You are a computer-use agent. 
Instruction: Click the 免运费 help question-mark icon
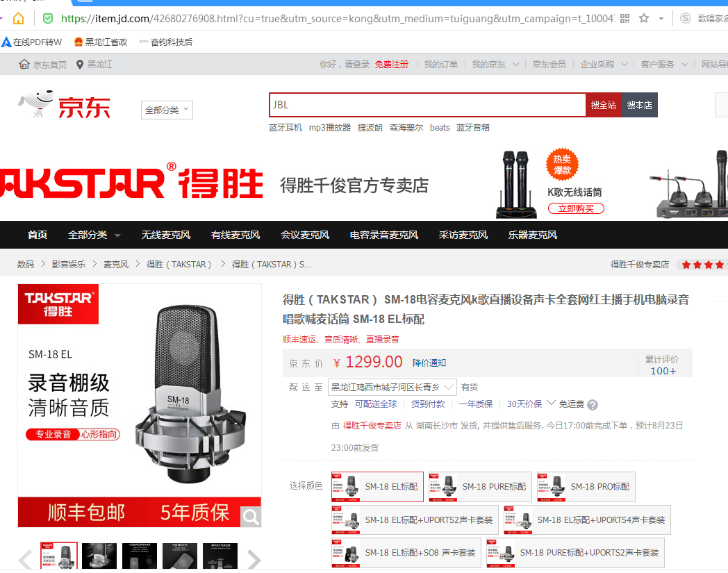tap(592, 405)
